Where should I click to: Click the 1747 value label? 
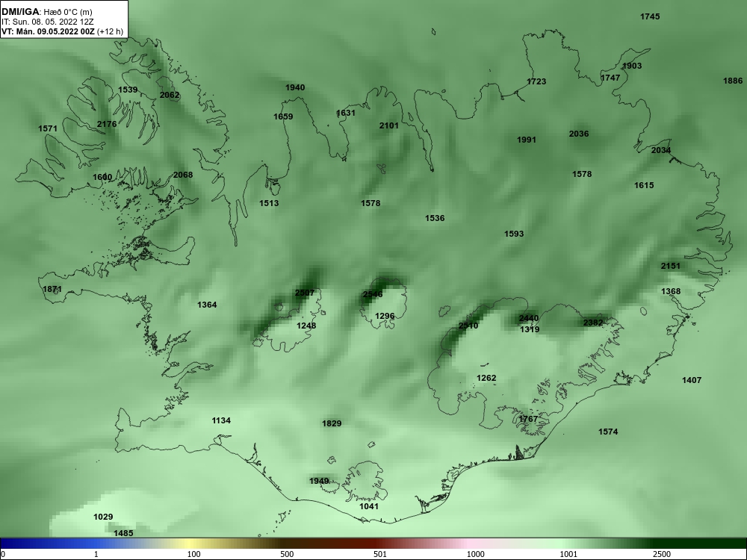pos(610,78)
